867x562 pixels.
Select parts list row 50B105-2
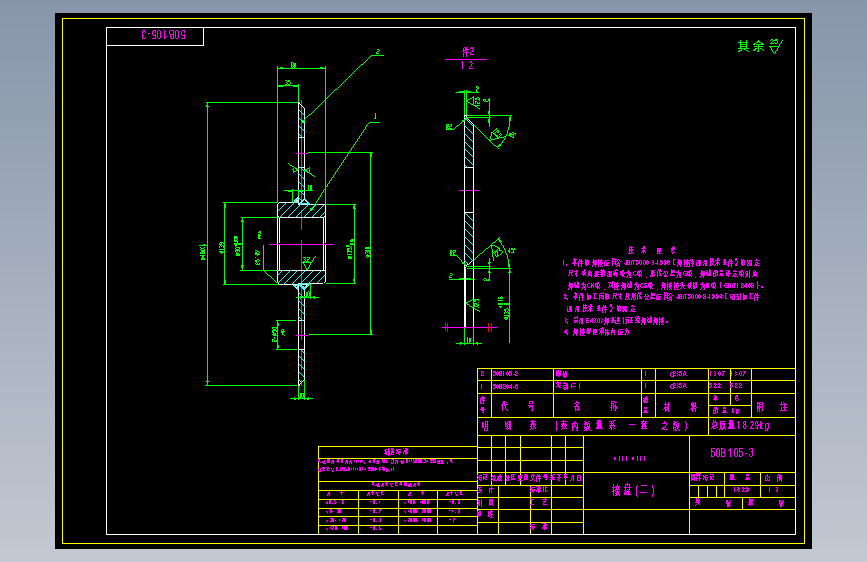pos(636,374)
